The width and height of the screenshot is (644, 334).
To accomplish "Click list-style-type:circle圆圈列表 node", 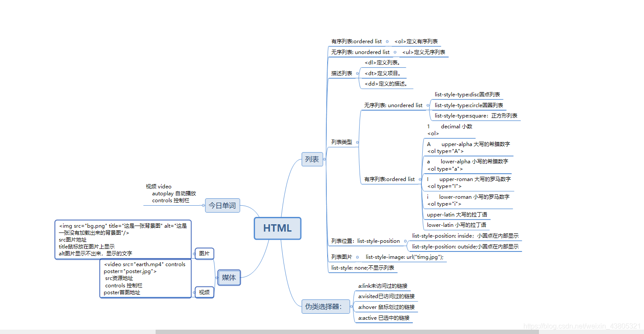I will [x=469, y=105].
